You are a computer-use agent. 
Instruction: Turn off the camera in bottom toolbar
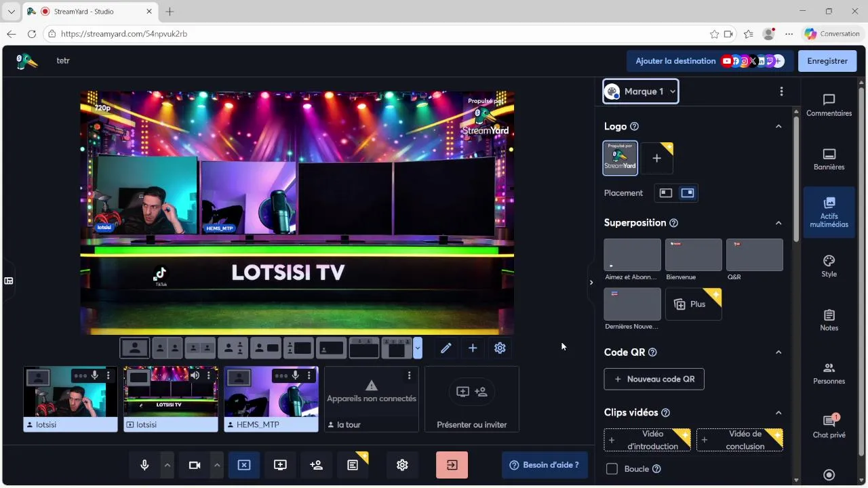pos(195,465)
